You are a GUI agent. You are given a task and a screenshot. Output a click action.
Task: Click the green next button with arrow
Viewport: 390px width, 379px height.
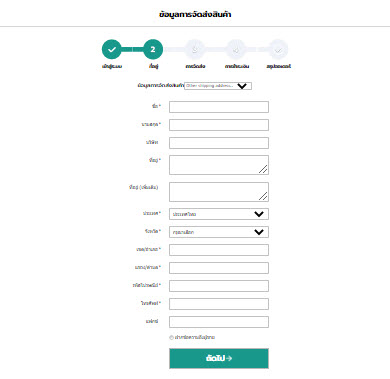point(219,358)
